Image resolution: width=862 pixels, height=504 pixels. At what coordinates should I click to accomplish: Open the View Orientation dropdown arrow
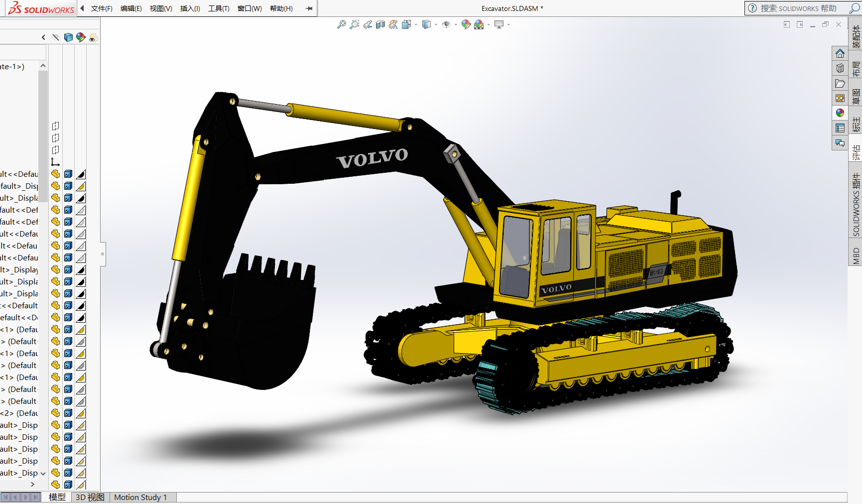click(x=416, y=24)
